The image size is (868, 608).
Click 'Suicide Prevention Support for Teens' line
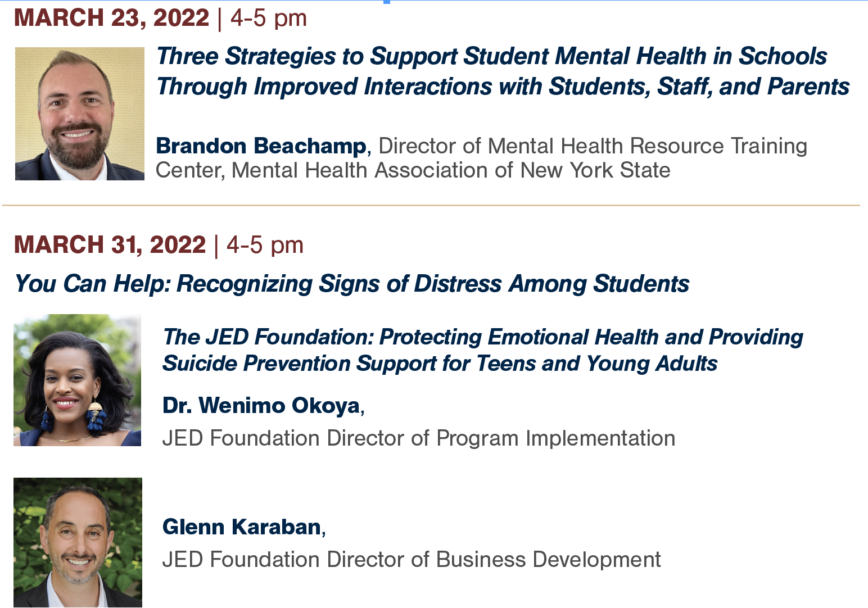tap(440, 364)
